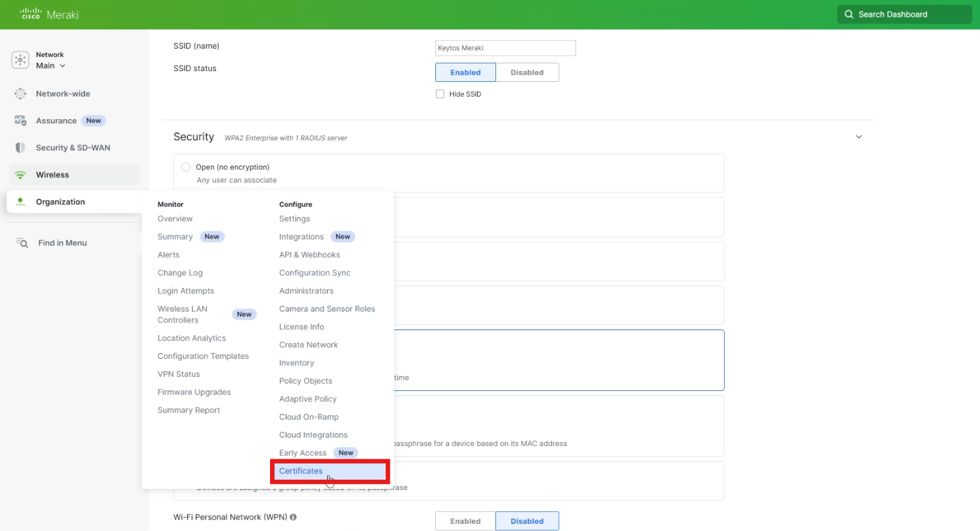Open the Early Access menu item
Image resolution: width=980 pixels, height=531 pixels.
303,453
